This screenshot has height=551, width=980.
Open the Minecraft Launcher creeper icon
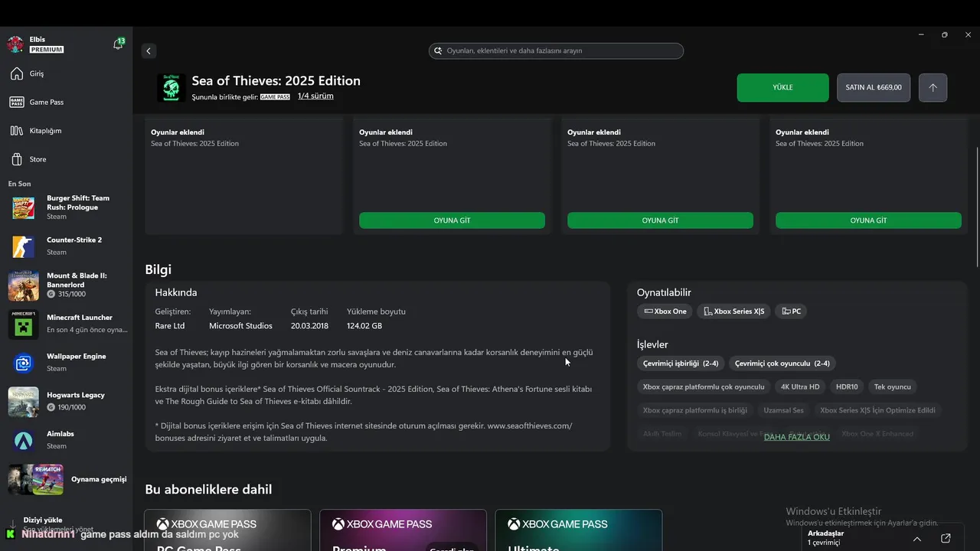click(23, 324)
